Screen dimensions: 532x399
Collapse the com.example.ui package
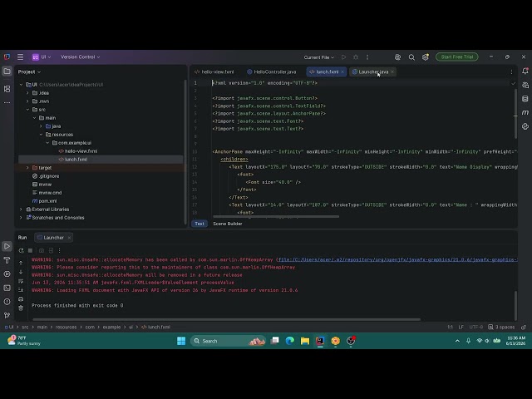click(48, 142)
